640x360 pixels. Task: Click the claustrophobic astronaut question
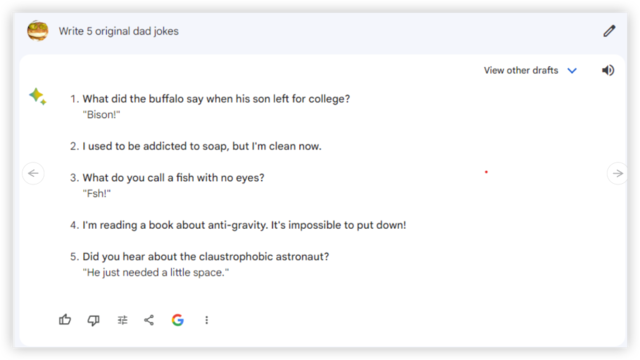(x=206, y=256)
